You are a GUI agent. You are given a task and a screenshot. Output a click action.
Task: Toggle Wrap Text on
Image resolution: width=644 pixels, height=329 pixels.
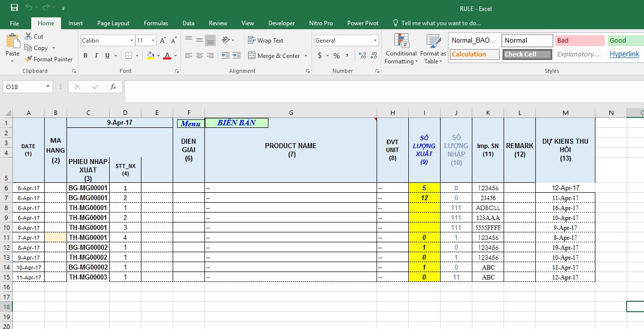[x=265, y=41]
